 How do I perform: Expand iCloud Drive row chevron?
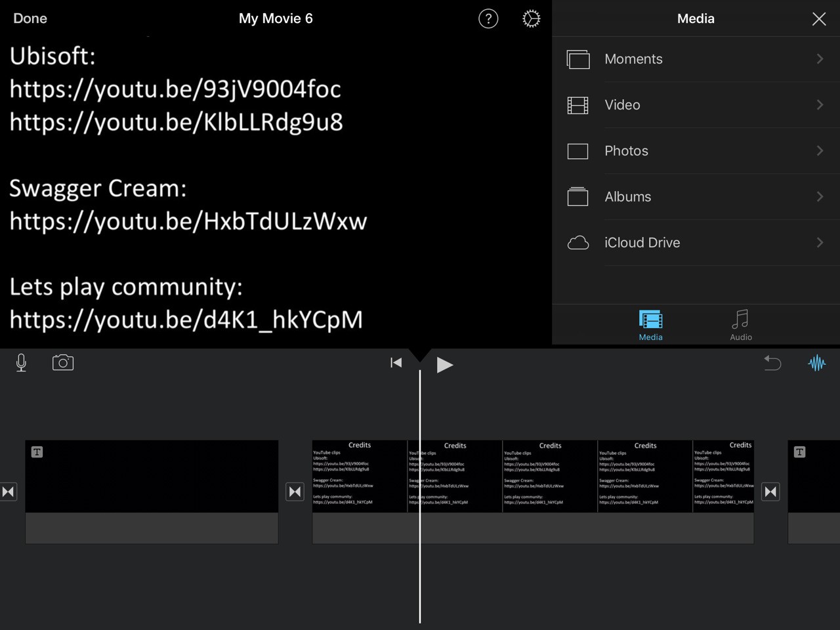click(820, 243)
